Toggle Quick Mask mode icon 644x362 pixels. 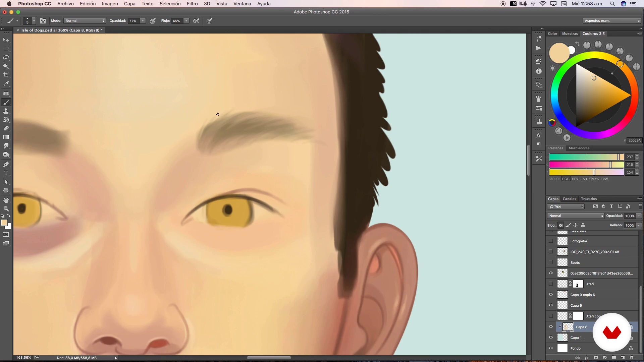[6, 235]
